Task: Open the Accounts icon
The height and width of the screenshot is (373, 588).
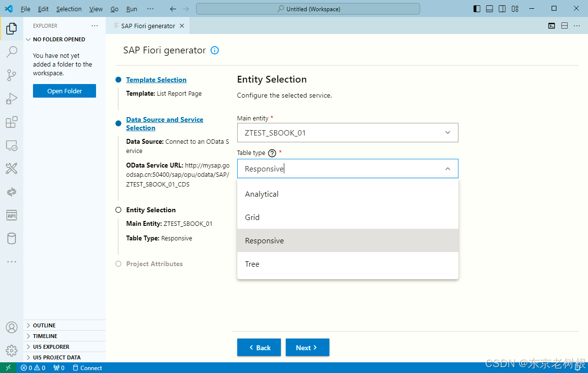Action: [x=12, y=327]
